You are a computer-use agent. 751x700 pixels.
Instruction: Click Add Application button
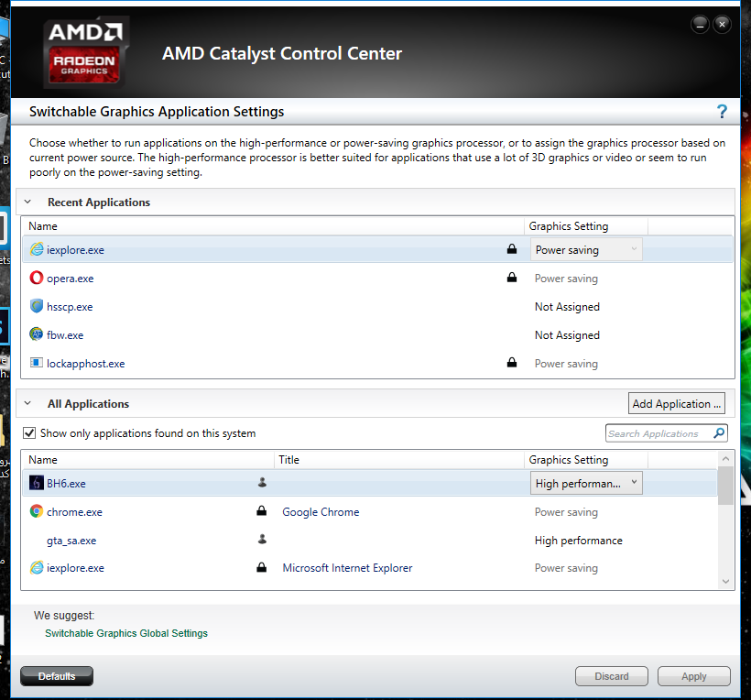tap(676, 403)
